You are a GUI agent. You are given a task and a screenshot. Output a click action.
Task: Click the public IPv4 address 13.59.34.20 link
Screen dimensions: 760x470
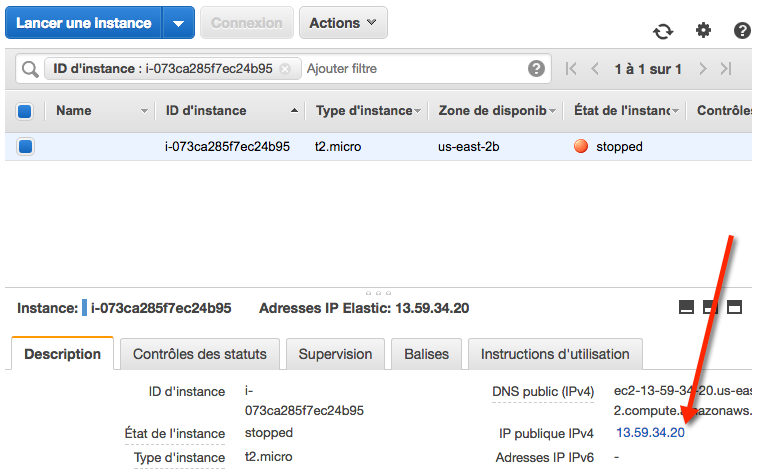point(650,433)
